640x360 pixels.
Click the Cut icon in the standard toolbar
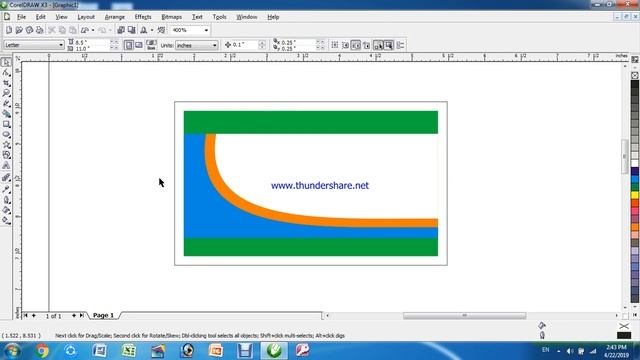51,30
